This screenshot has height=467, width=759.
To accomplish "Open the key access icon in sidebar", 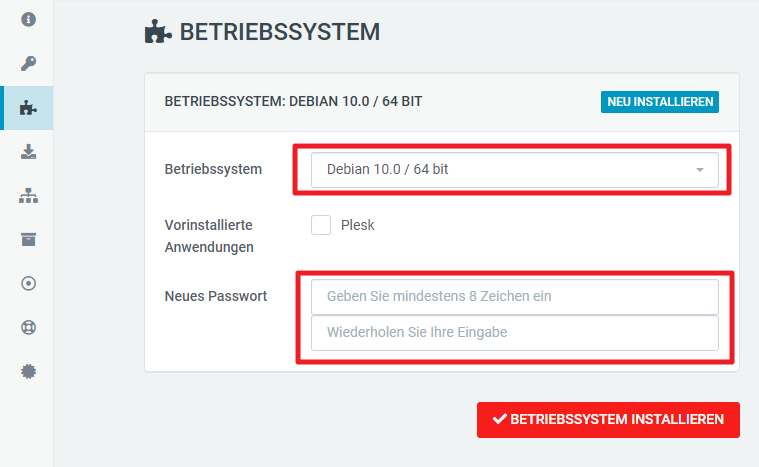I will coord(28,63).
